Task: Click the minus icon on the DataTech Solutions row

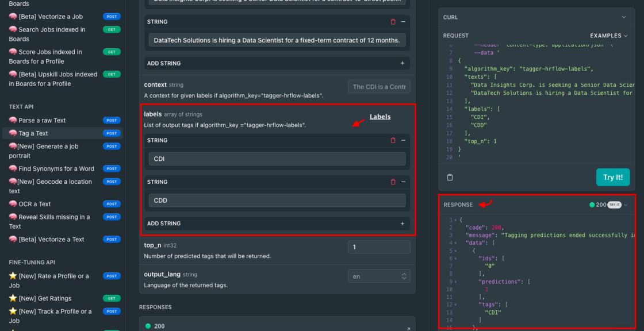Action: coord(402,21)
